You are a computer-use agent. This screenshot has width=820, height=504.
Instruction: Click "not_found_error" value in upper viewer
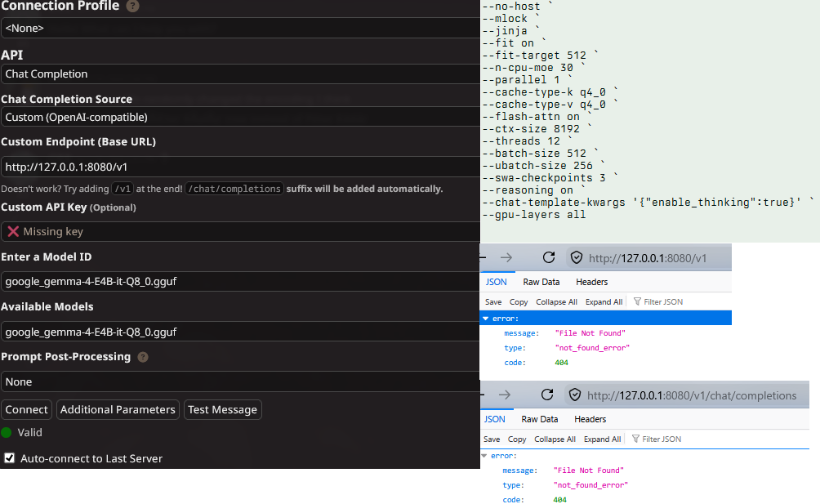(592, 348)
